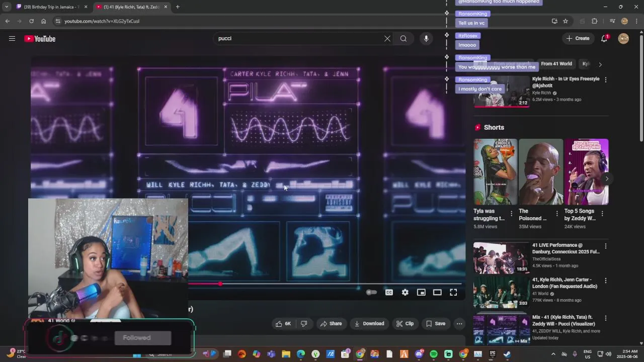The height and width of the screenshot is (362, 644).
Task: Open player settings gear
Action: 405,292
